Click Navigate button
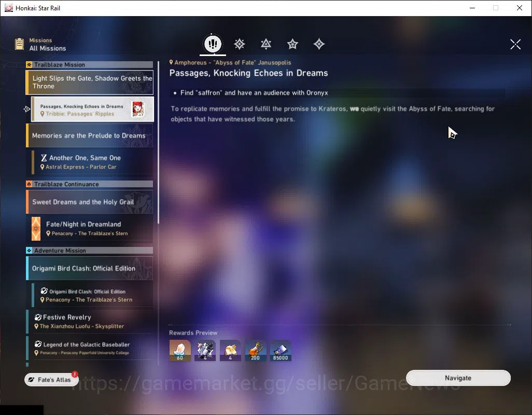Screen dimensions: 532x415 coord(458,378)
